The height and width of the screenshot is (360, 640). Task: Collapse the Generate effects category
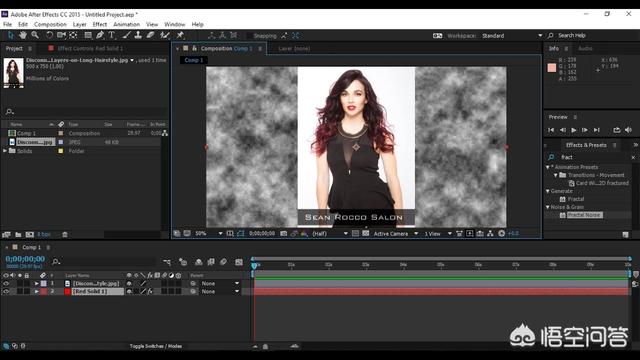[x=548, y=191]
